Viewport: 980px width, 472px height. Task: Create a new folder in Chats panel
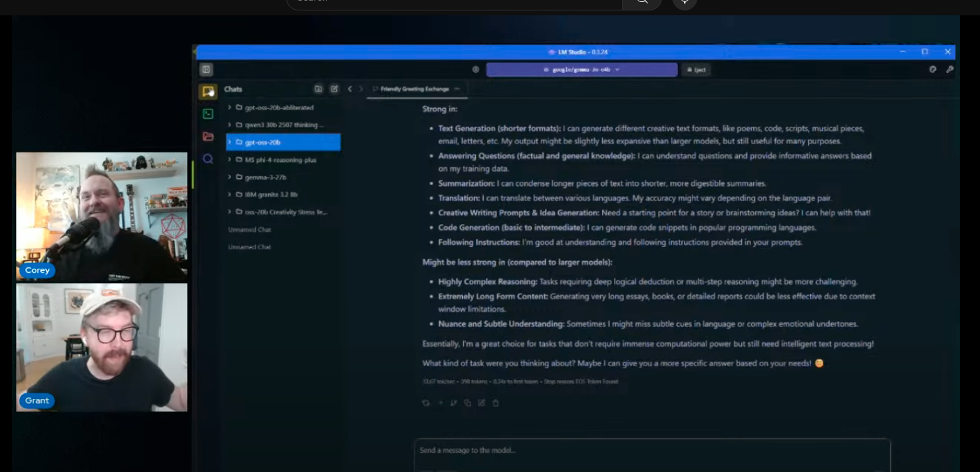point(318,88)
